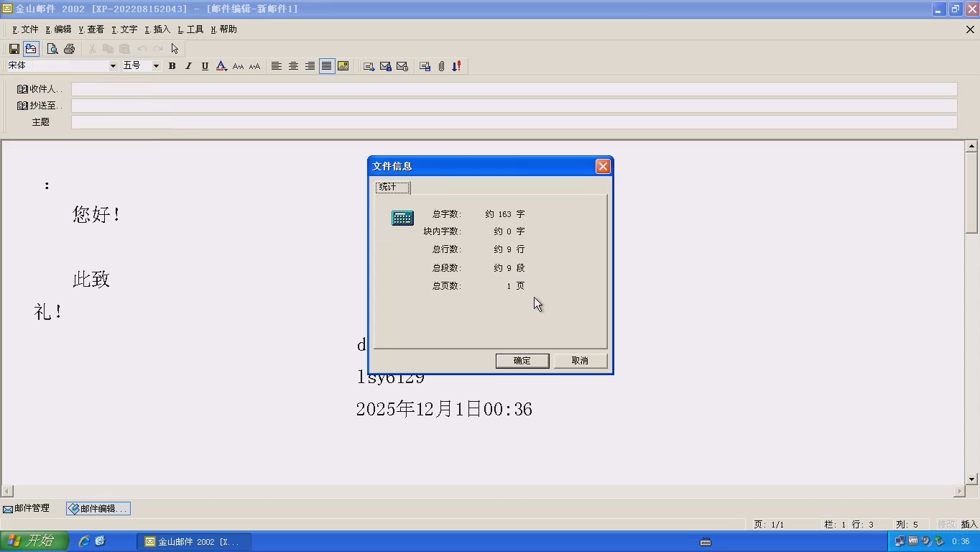The width and height of the screenshot is (980, 552).
Task: Launch Internet Explorer from quick launch
Action: [x=84, y=541]
